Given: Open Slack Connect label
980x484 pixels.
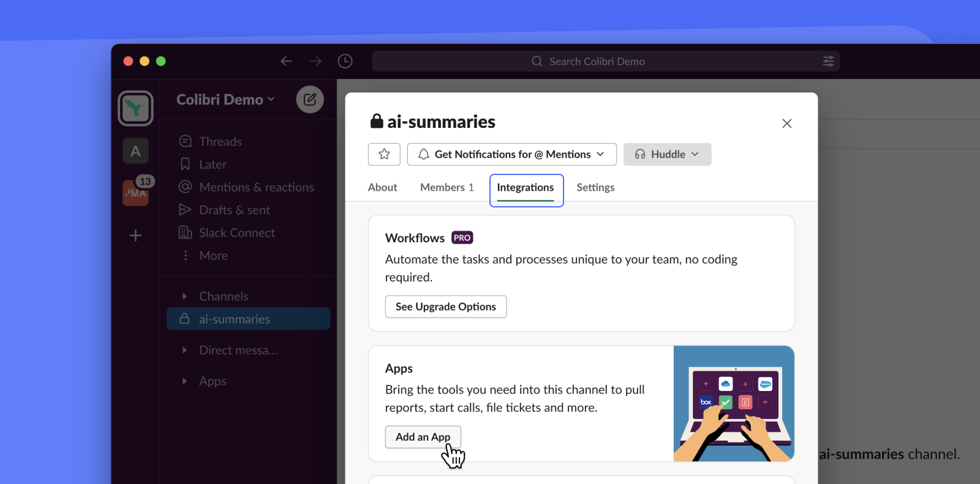Looking at the screenshot, I should (x=237, y=233).
